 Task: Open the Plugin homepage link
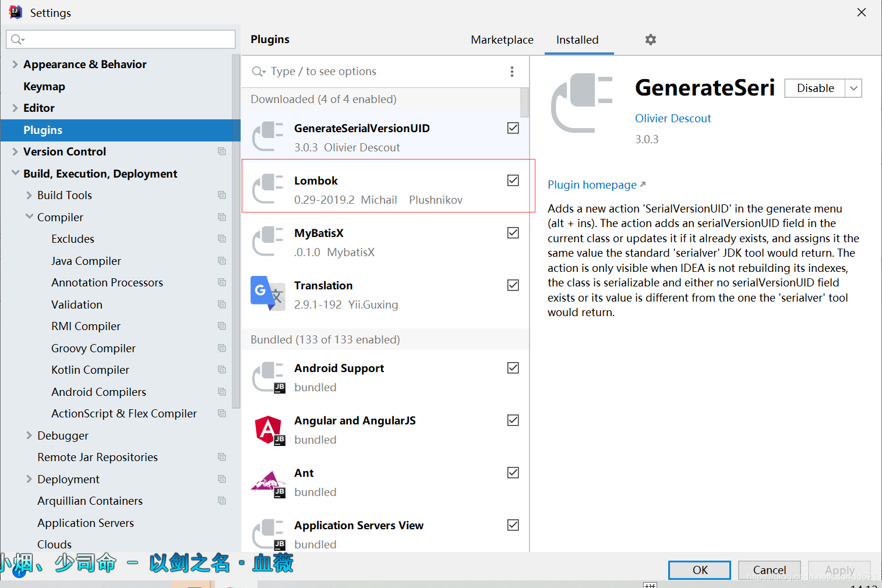coord(597,185)
